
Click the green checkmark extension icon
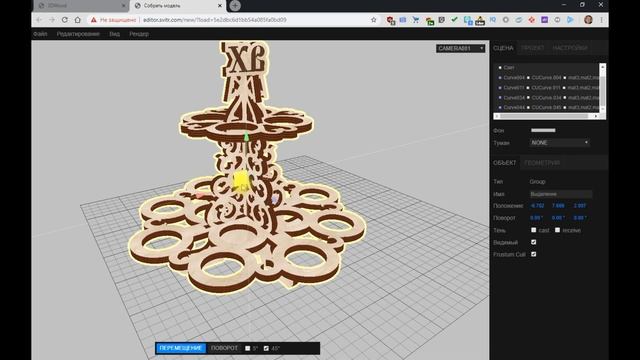click(454, 19)
